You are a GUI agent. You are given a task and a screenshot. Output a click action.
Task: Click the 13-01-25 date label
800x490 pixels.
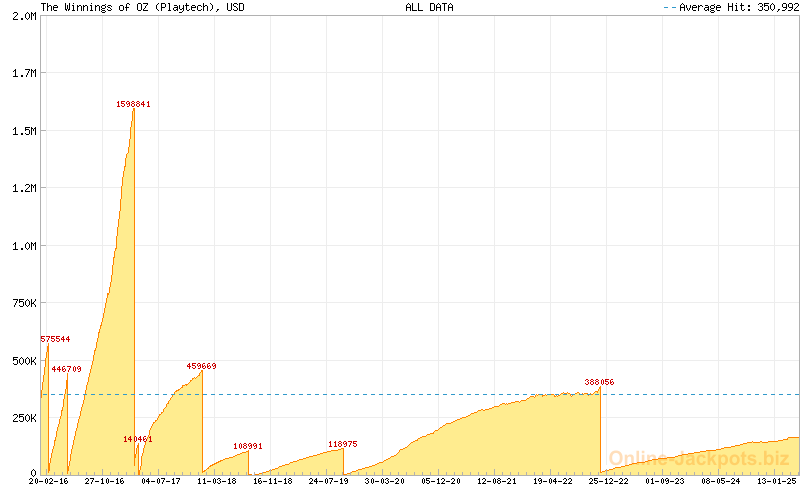[x=776, y=481]
